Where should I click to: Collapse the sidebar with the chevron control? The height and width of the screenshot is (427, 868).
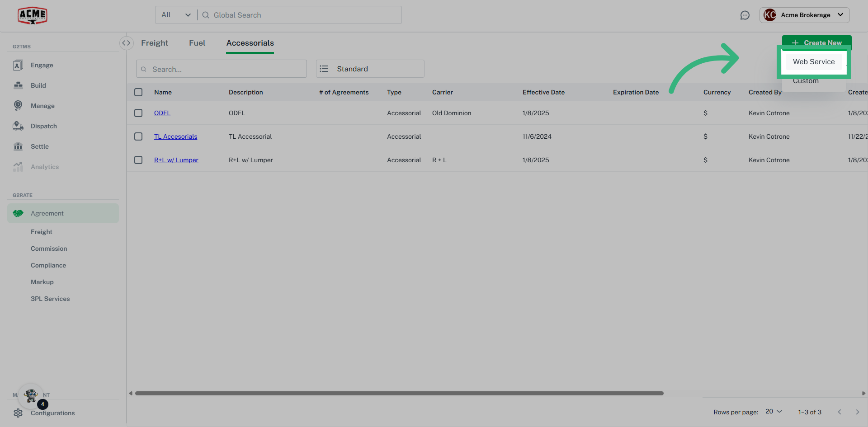pos(127,43)
